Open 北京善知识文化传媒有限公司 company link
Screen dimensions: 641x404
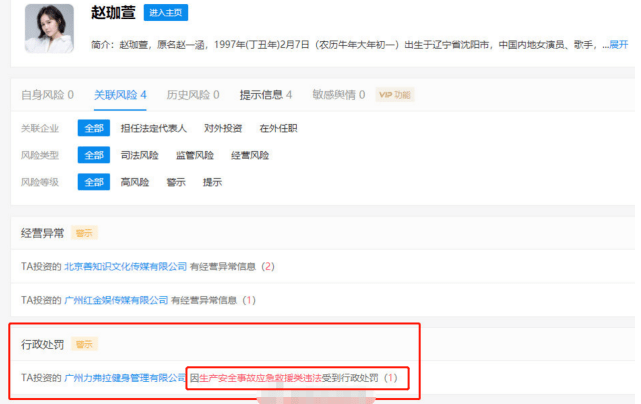126,267
